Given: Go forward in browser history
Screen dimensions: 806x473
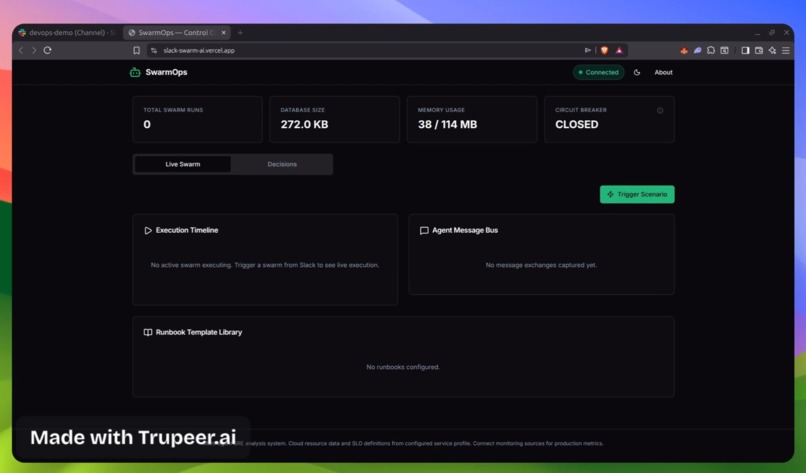Looking at the screenshot, I should (x=34, y=50).
